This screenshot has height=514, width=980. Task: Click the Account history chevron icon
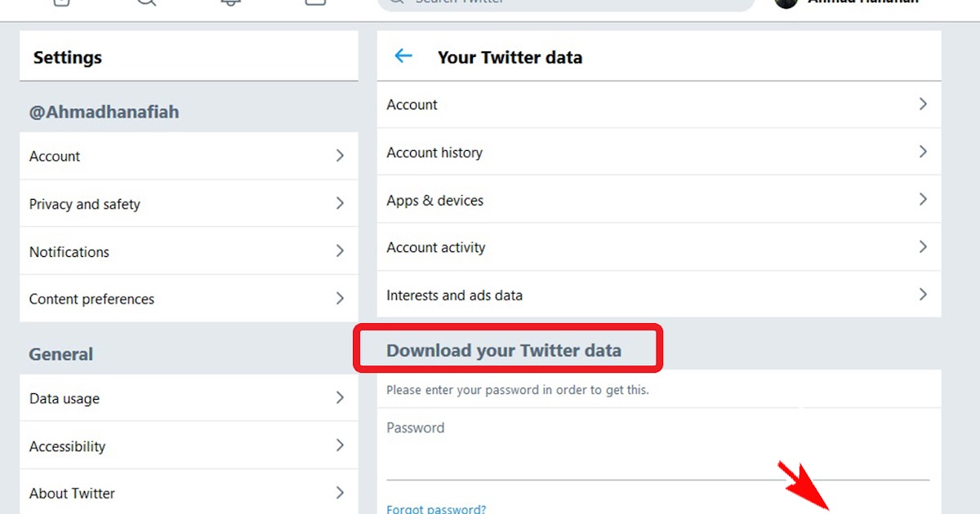[923, 152]
